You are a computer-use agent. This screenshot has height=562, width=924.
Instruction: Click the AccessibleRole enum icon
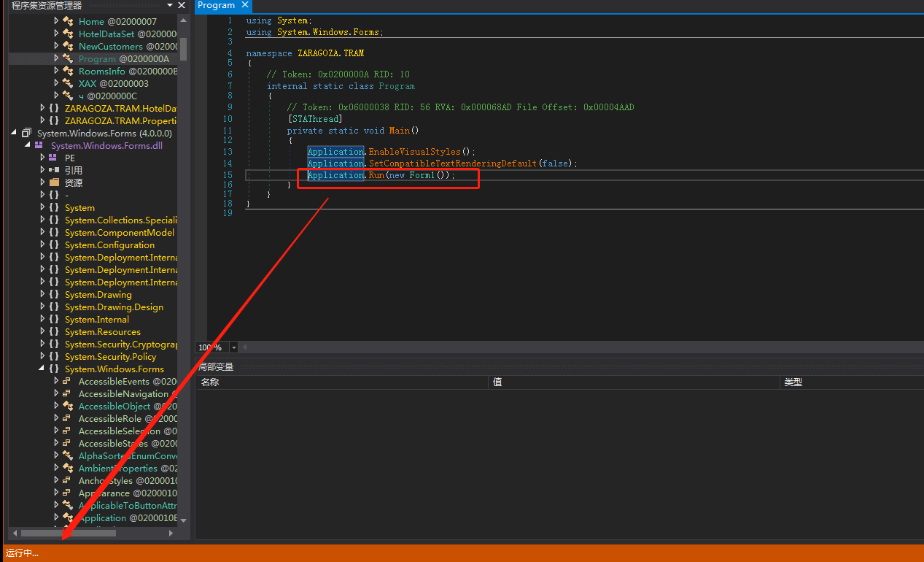(67, 418)
